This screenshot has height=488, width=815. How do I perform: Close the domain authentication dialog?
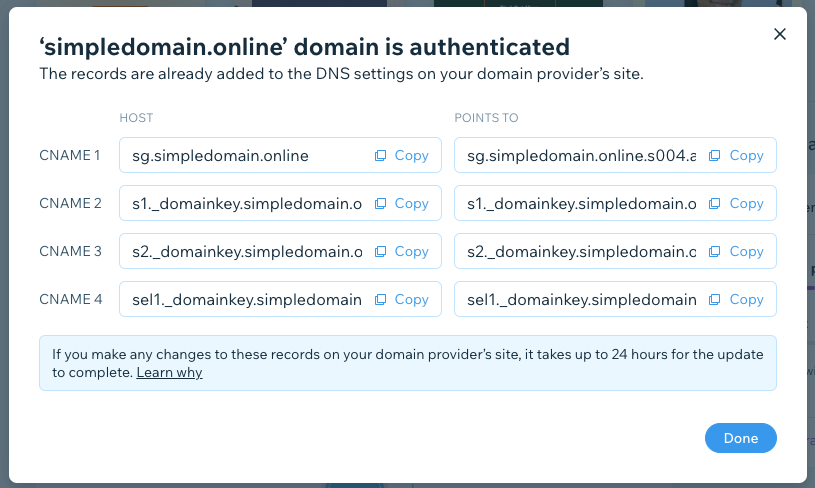[x=780, y=34]
